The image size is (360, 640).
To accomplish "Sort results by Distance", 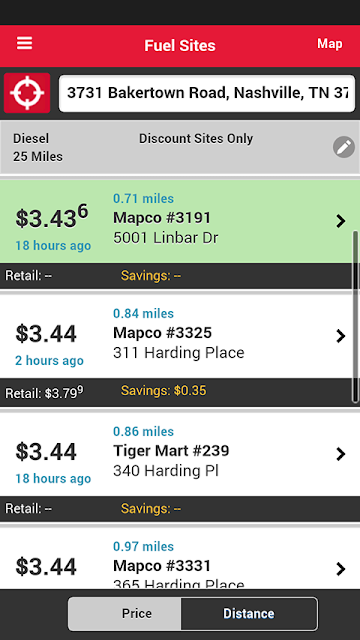I will [249, 613].
